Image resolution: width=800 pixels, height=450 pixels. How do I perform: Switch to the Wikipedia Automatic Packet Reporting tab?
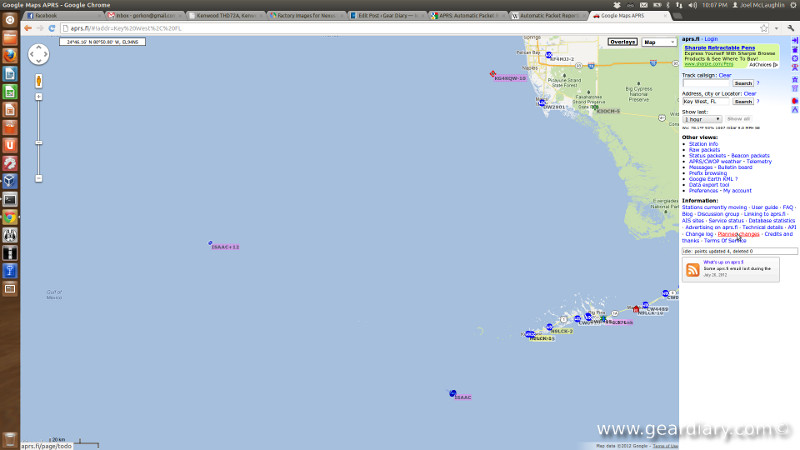[547, 16]
